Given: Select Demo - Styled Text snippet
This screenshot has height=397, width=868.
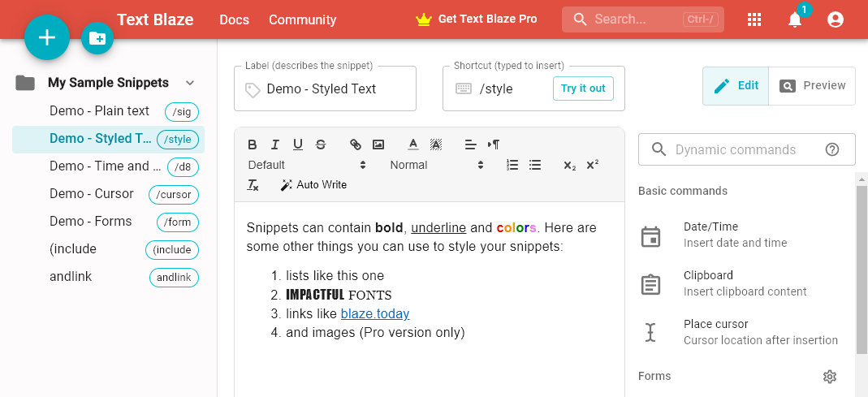Looking at the screenshot, I should tap(109, 139).
